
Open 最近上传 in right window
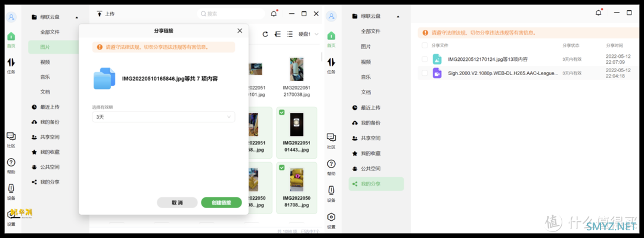pos(366,108)
